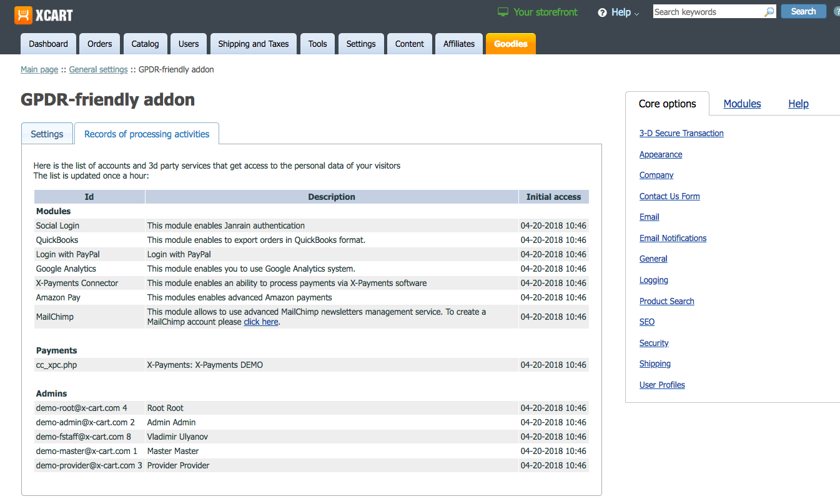Click X-Payments DEMO description cell
Image resolution: width=840 pixels, height=504 pixels.
click(332, 365)
